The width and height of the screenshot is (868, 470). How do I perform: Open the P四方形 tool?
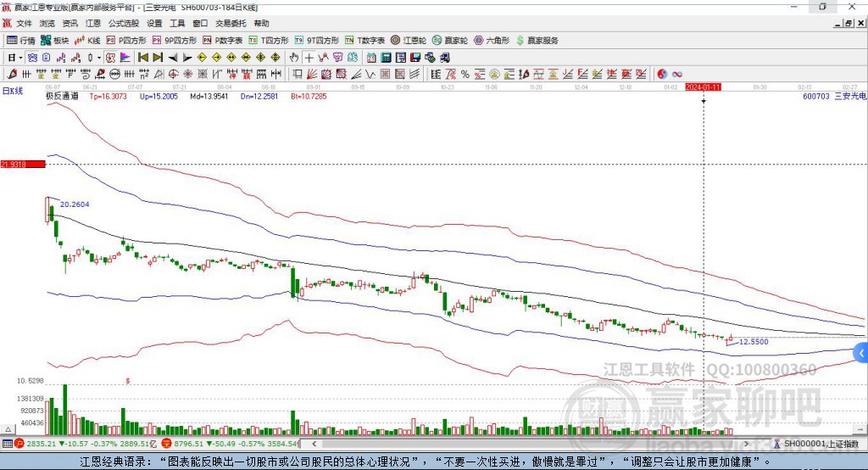click(126, 41)
